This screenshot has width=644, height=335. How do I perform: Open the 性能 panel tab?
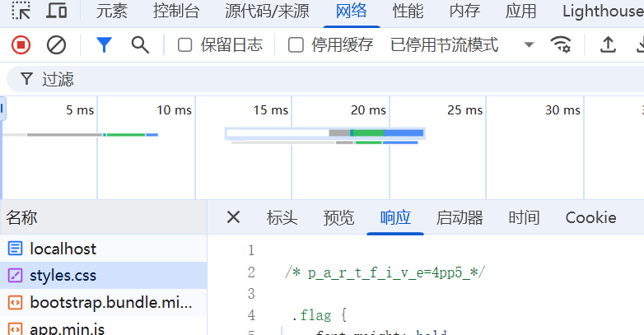click(408, 11)
